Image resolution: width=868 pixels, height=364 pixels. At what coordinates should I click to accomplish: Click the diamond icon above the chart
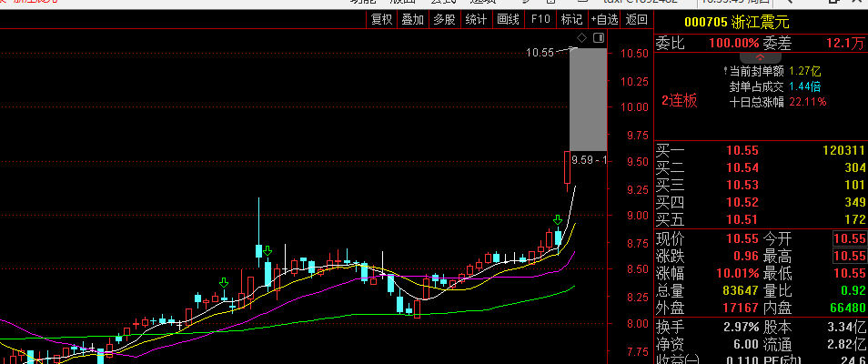pos(581,37)
